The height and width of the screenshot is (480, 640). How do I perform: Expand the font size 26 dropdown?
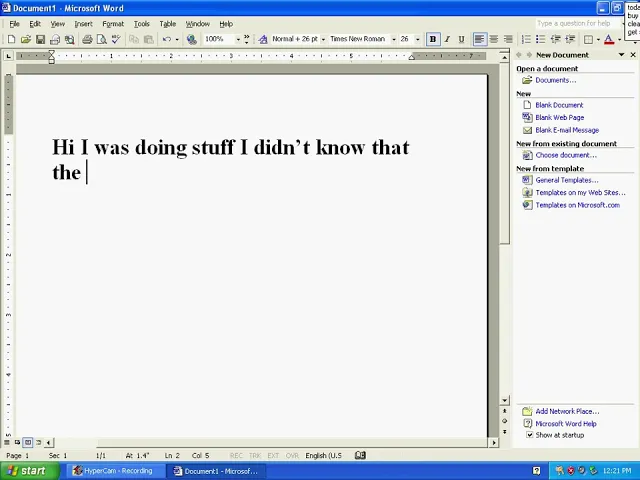[x=419, y=39]
